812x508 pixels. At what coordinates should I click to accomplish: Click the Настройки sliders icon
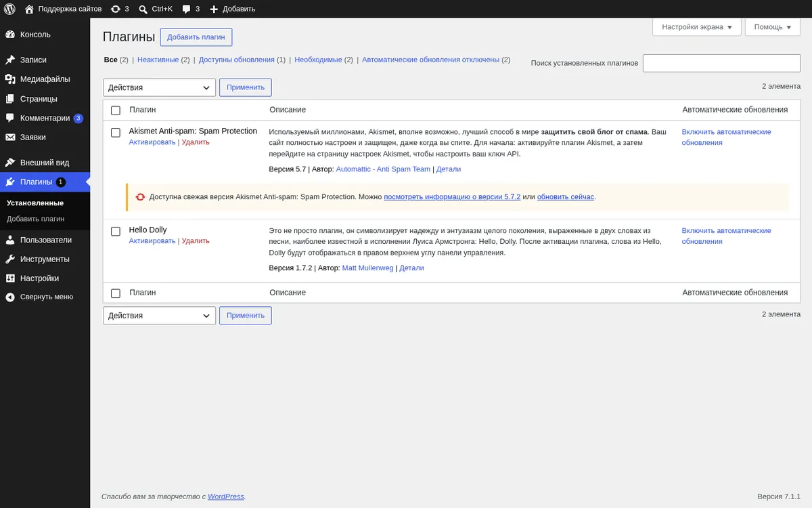[10, 278]
